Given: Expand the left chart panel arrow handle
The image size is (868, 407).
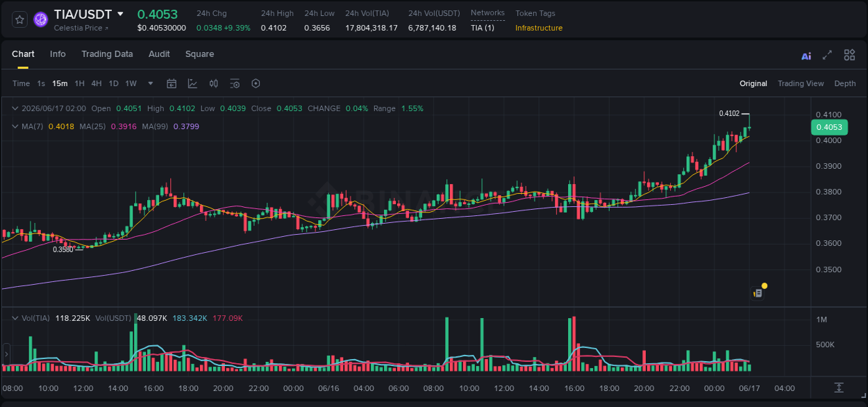Looking at the screenshot, I should coord(6,354).
